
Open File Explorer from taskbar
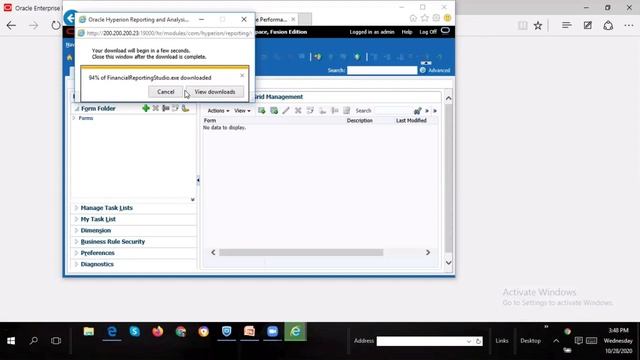click(x=89, y=331)
